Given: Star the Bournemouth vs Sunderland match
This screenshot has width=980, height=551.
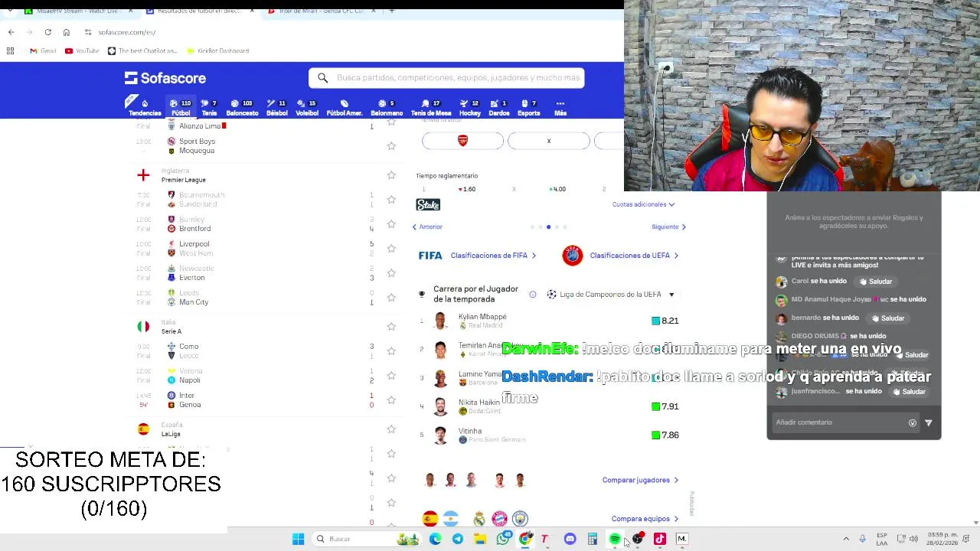Looking at the screenshot, I should (391, 199).
